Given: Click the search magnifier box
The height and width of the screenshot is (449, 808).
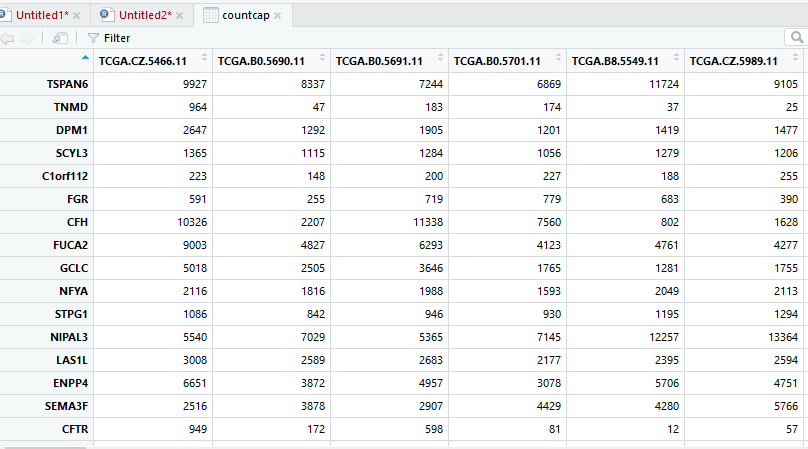Looking at the screenshot, I should (796, 38).
